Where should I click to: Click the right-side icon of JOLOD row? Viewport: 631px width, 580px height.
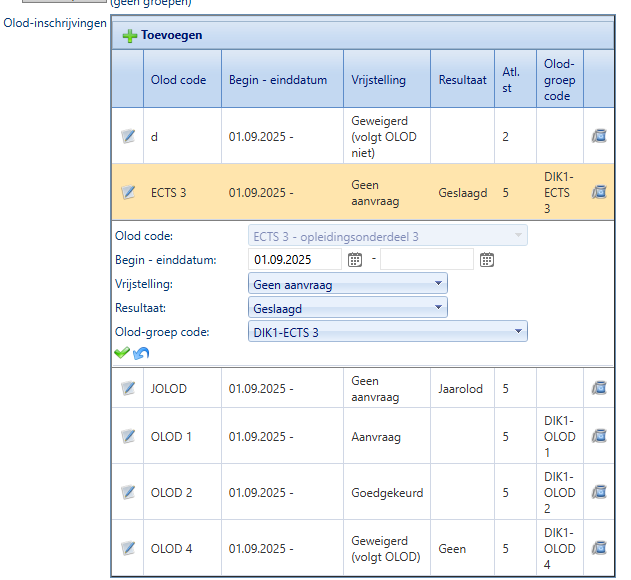tap(598, 387)
